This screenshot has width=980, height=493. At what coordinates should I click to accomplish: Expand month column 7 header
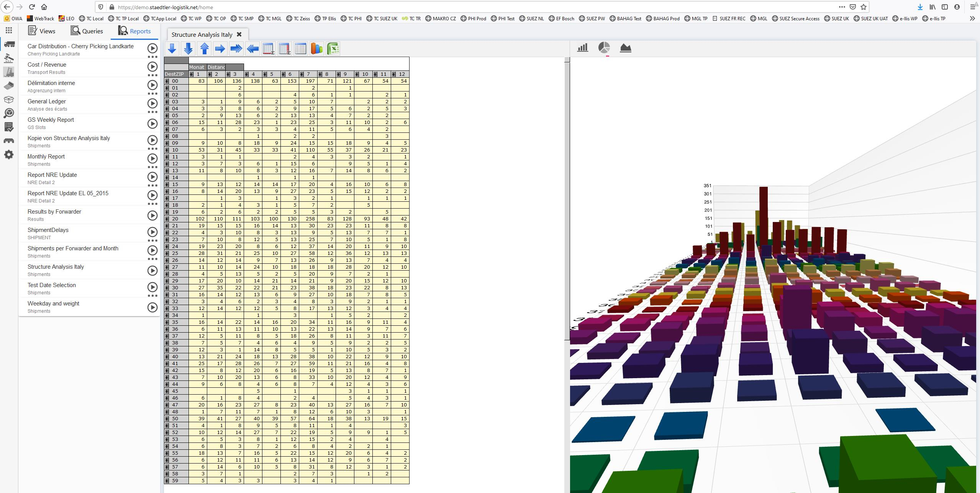pyautogui.click(x=302, y=74)
